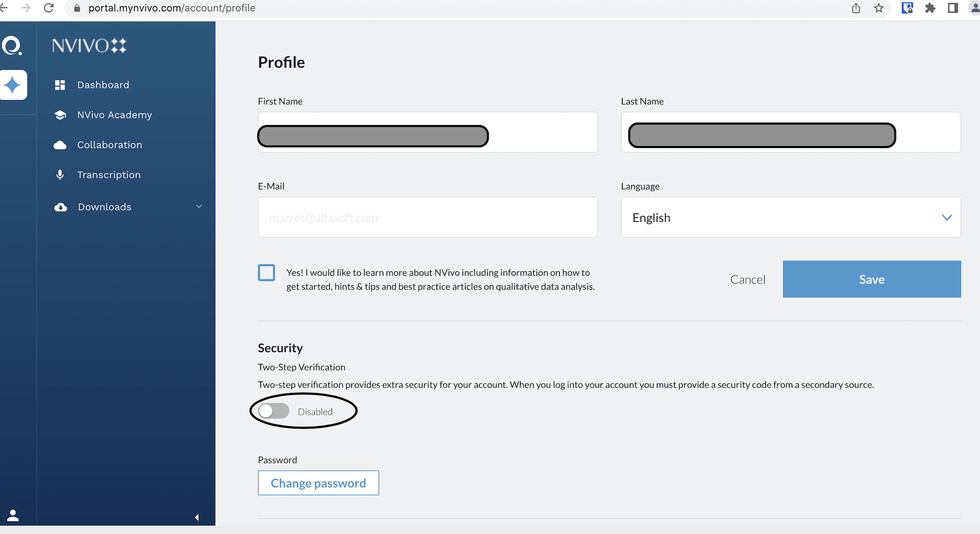Click the blue password manager extension icon

tap(908, 8)
